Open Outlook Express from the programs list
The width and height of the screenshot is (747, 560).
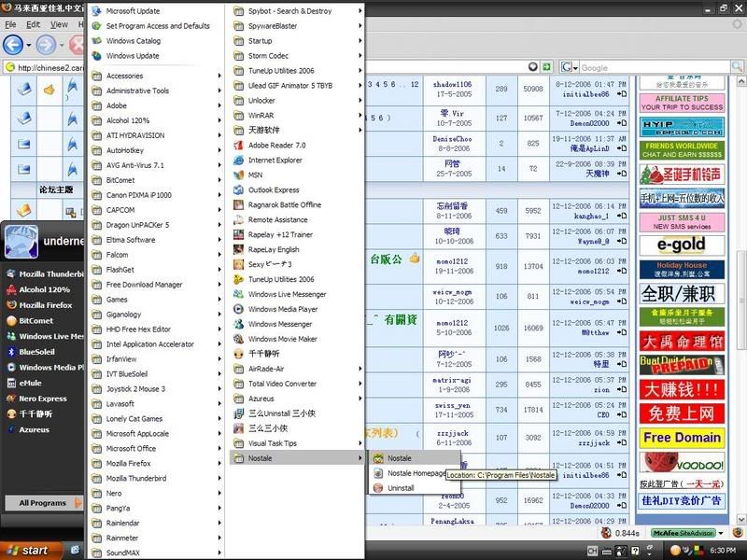click(x=274, y=189)
